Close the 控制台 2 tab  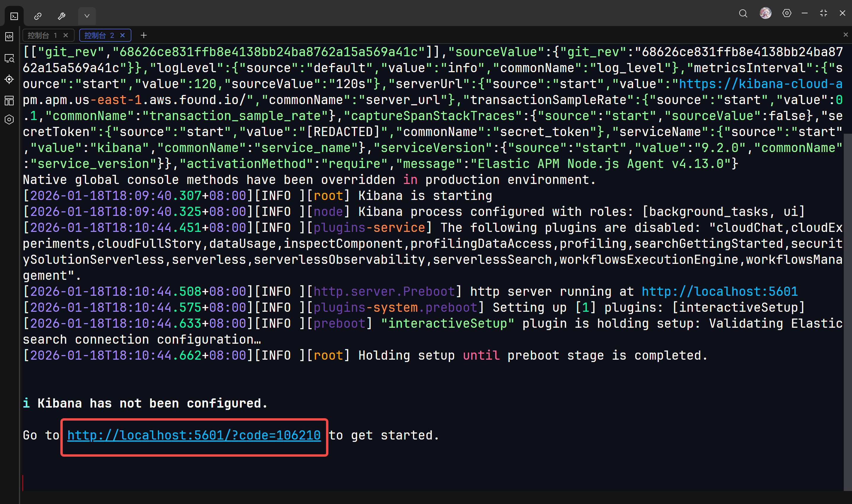click(x=122, y=35)
